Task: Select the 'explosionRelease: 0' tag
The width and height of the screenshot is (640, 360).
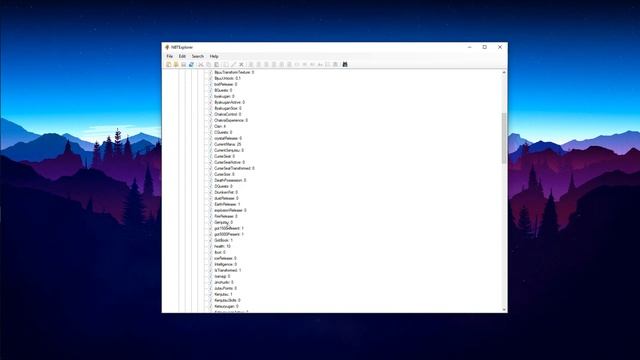Action: tap(230, 210)
